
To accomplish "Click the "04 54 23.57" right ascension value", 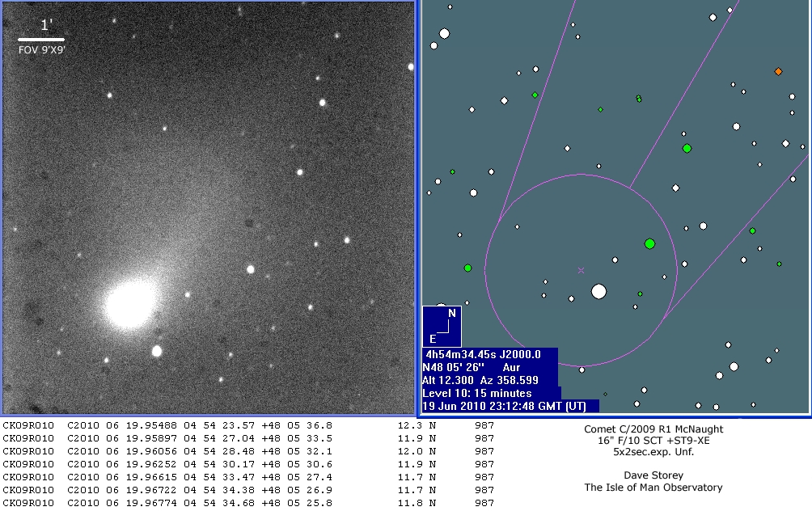I will [x=219, y=425].
